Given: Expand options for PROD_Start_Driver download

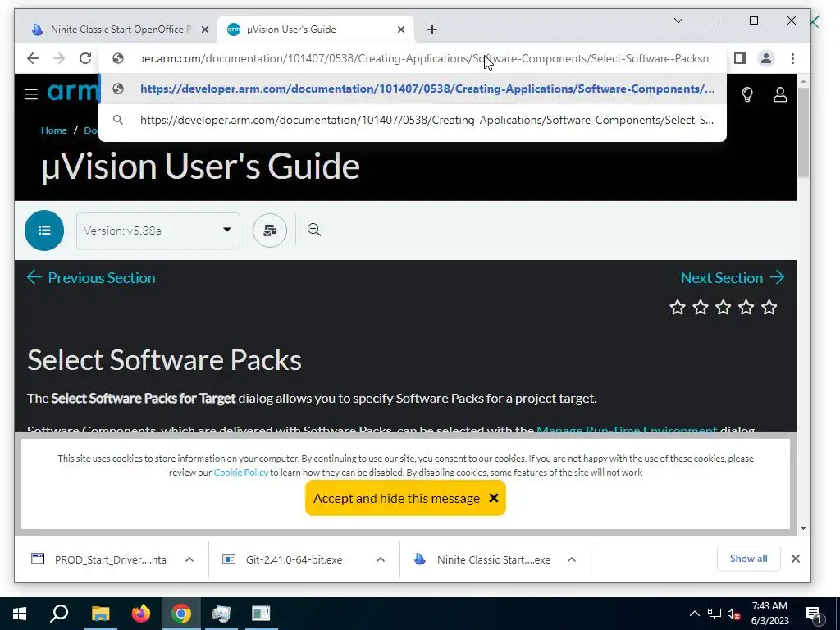Looking at the screenshot, I should click(189, 559).
